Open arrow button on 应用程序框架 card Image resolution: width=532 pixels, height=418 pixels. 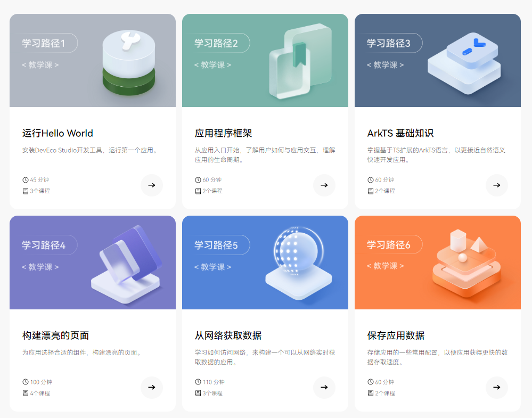coord(324,185)
